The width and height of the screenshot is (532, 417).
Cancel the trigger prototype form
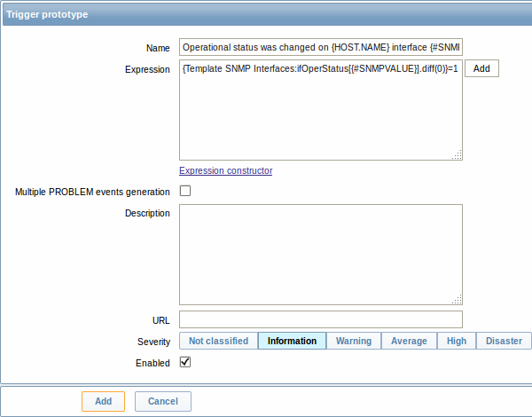pos(163,401)
